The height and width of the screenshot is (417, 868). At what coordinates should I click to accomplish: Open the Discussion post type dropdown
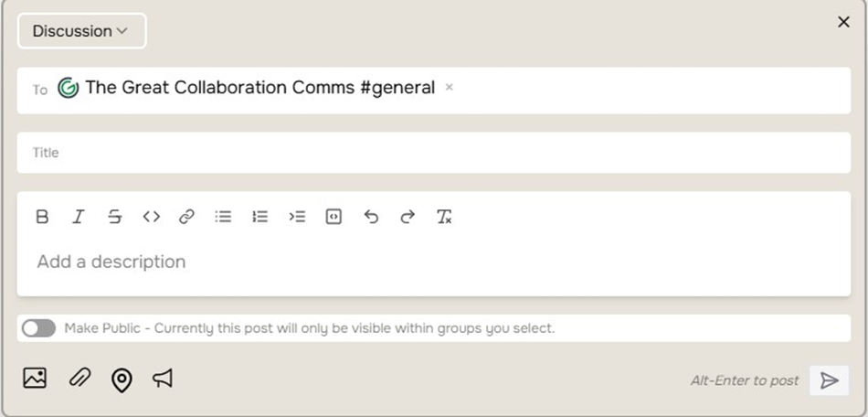click(x=80, y=31)
